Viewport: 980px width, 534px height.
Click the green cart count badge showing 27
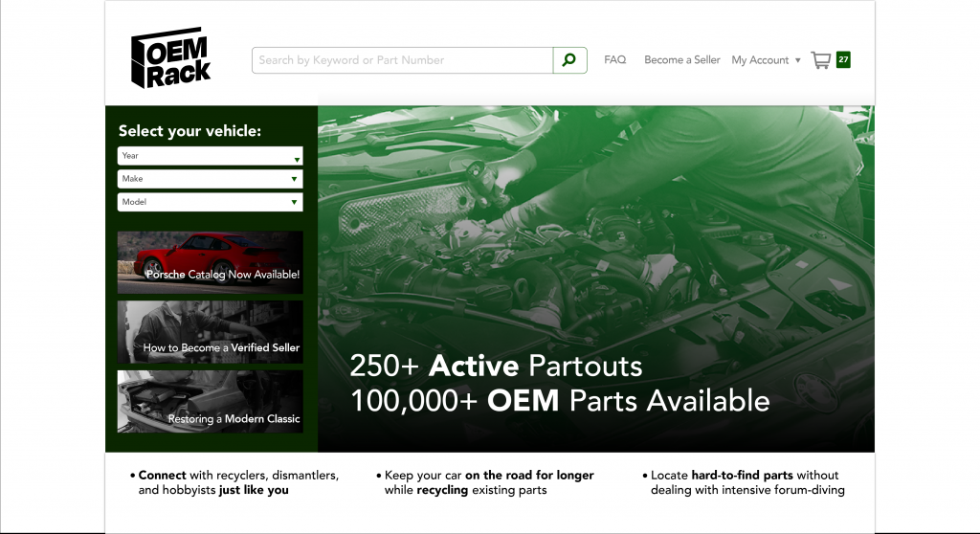coord(842,59)
